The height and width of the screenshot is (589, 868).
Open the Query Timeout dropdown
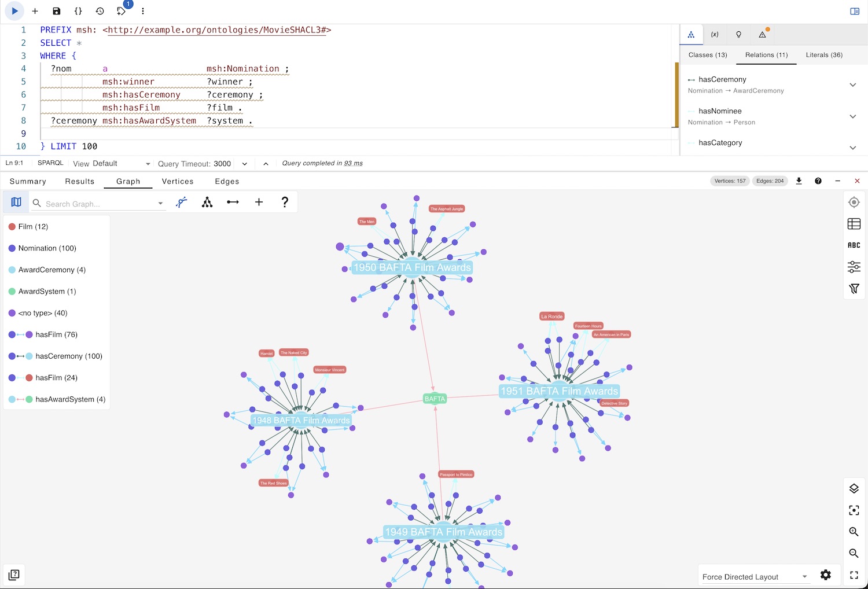[x=244, y=164]
